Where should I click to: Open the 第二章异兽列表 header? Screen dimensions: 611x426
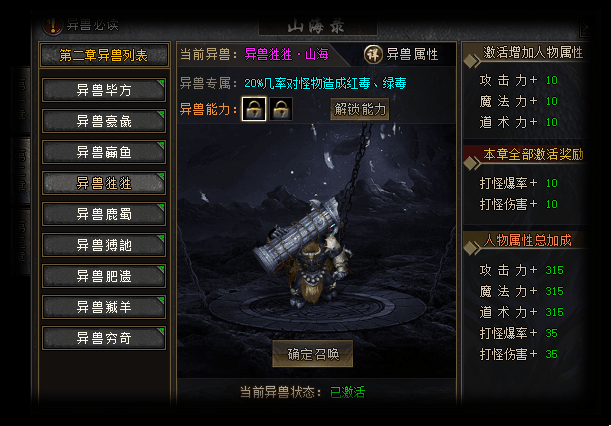tap(104, 55)
